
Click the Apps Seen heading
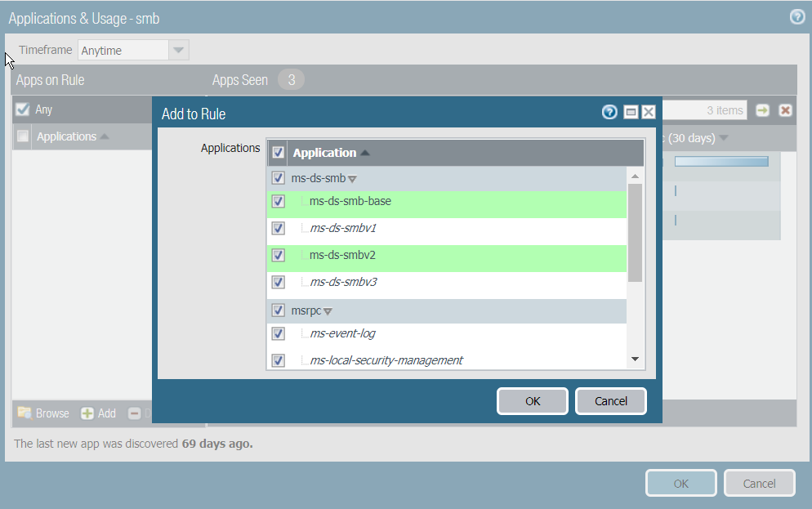click(x=240, y=80)
